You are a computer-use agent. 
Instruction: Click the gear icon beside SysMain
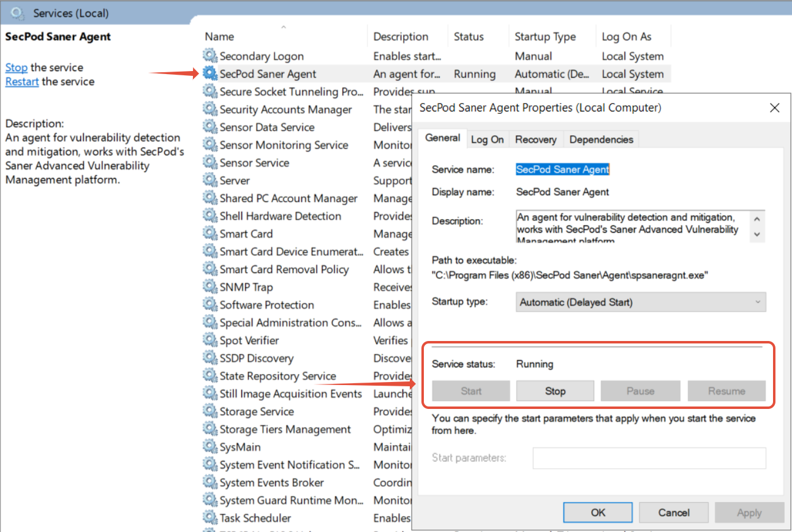click(210, 447)
